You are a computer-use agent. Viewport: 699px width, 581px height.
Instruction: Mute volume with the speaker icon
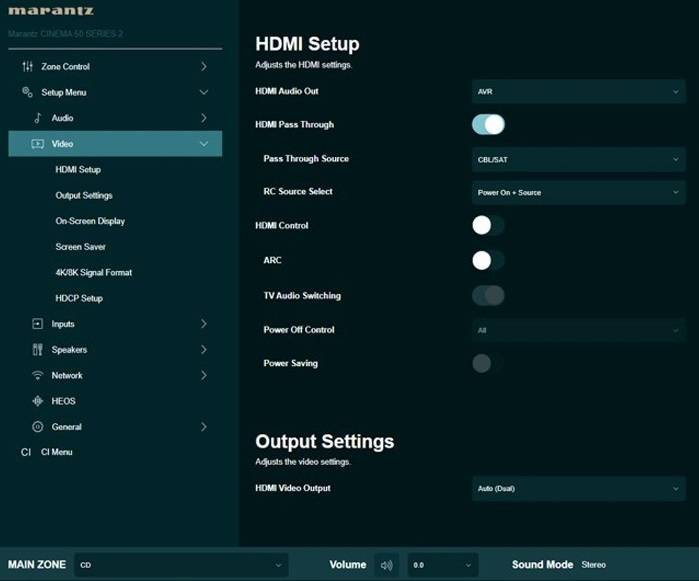pyautogui.click(x=387, y=565)
